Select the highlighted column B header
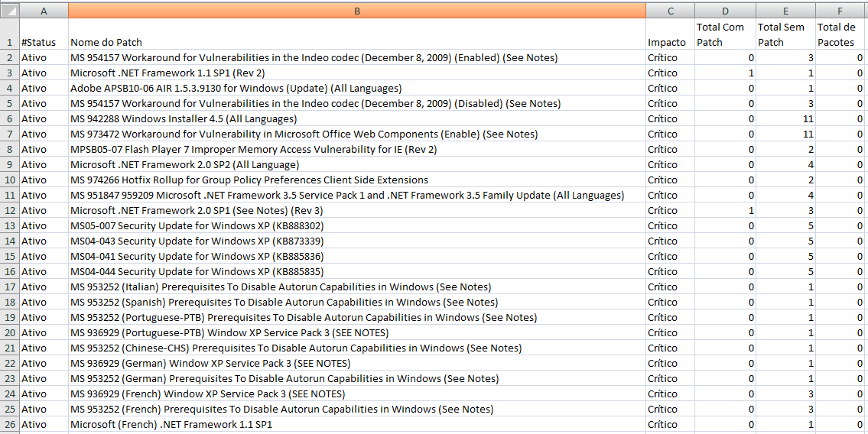868x434 pixels. (357, 11)
